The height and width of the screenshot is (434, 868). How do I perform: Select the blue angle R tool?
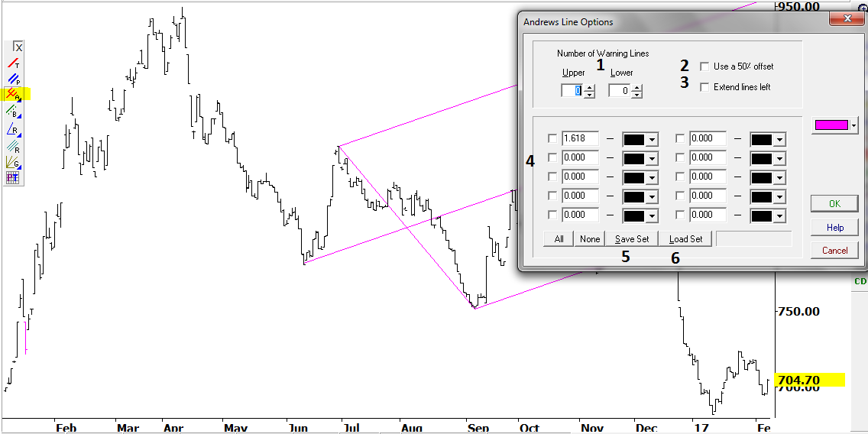click(13, 130)
